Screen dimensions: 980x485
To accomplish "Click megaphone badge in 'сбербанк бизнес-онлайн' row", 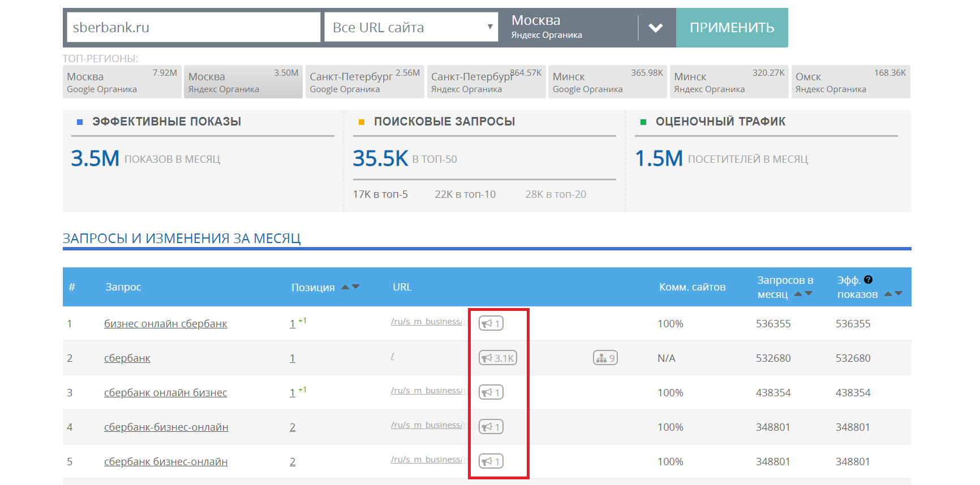I will 491,461.
